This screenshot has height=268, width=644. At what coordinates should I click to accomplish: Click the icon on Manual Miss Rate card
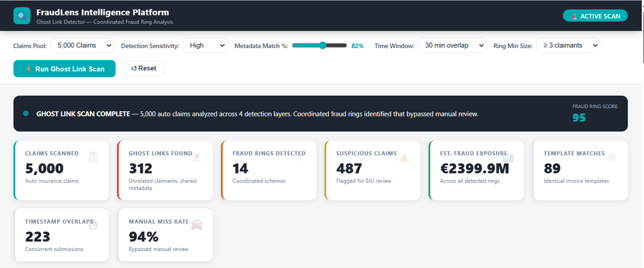coord(197,225)
